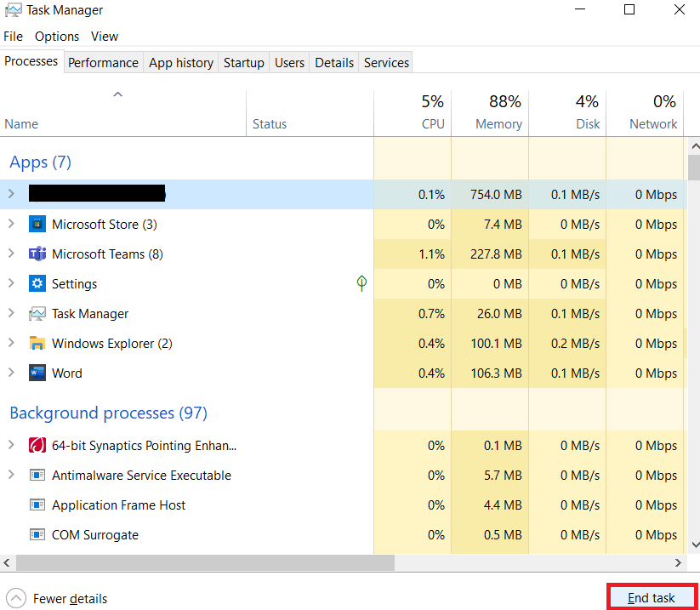This screenshot has width=700, height=610.
Task: Switch to the Details tab
Action: coord(334,62)
